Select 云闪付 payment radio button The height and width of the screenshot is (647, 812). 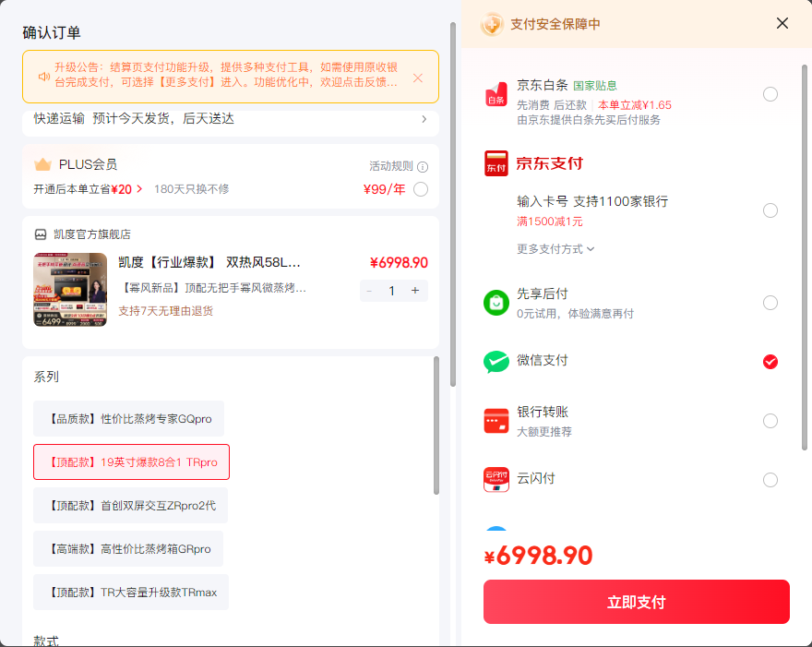tap(770, 480)
